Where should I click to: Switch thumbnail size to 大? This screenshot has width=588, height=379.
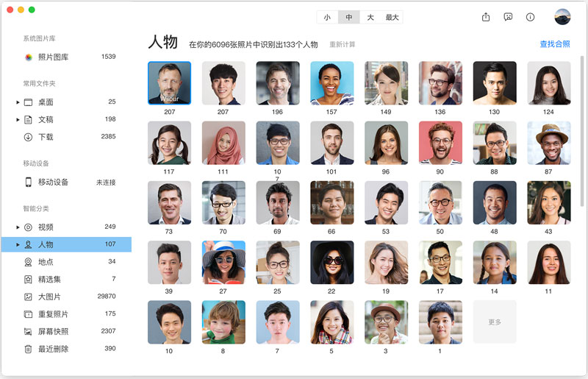point(370,17)
